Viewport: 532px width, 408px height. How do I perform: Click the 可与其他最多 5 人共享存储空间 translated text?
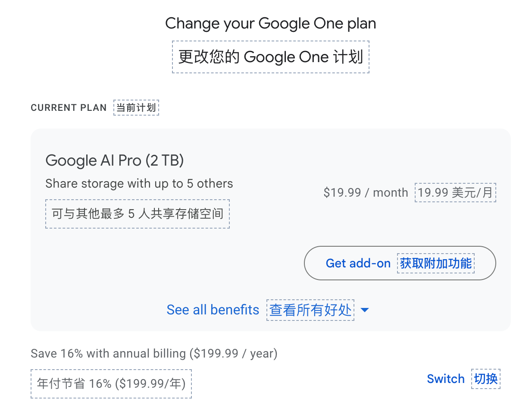138,213
